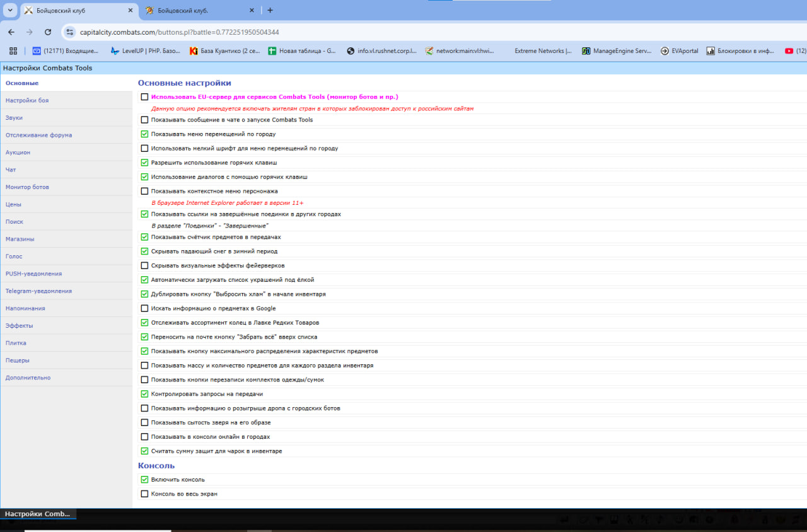Reload the capitalcity.combats.com page
Viewport: 807px width, 532px height.
click(48, 32)
